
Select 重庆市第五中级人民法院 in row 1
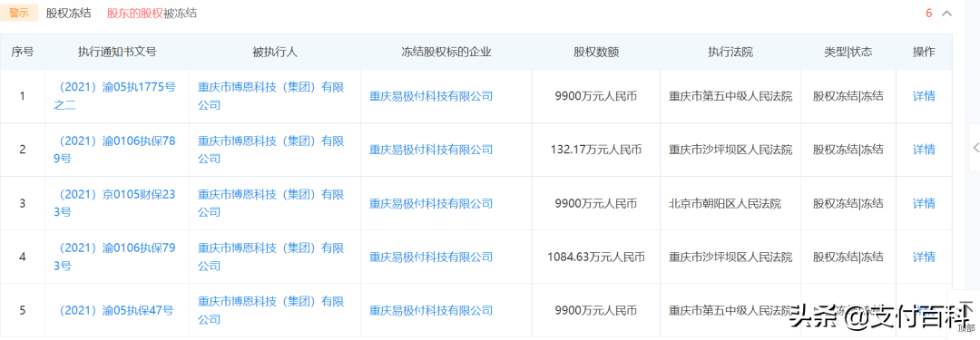pos(730,96)
